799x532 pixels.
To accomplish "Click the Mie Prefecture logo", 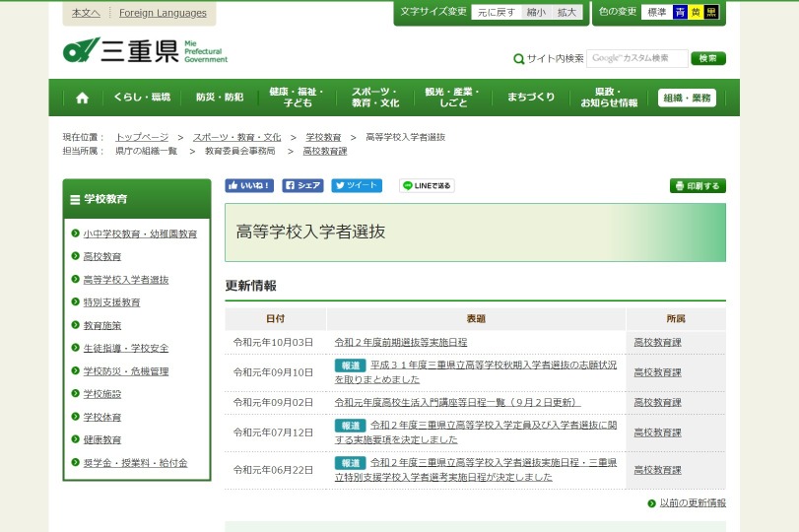I will click(145, 50).
